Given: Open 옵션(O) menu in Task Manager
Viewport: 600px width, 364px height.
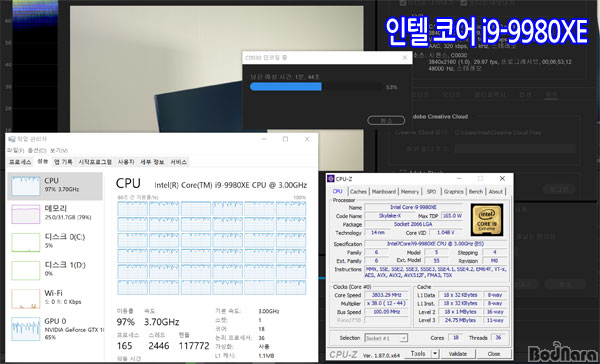Looking at the screenshot, I should point(37,150).
